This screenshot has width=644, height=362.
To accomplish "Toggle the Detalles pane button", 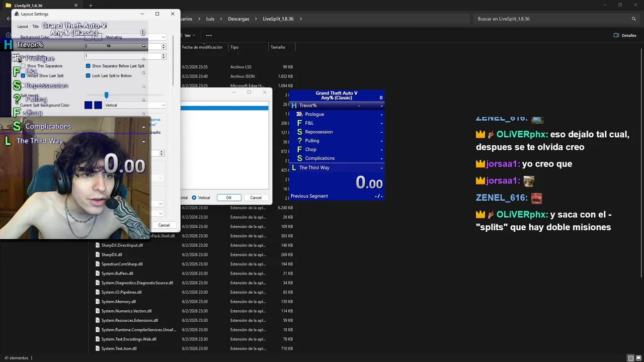I will pyautogui.click(x=625, y=35).
